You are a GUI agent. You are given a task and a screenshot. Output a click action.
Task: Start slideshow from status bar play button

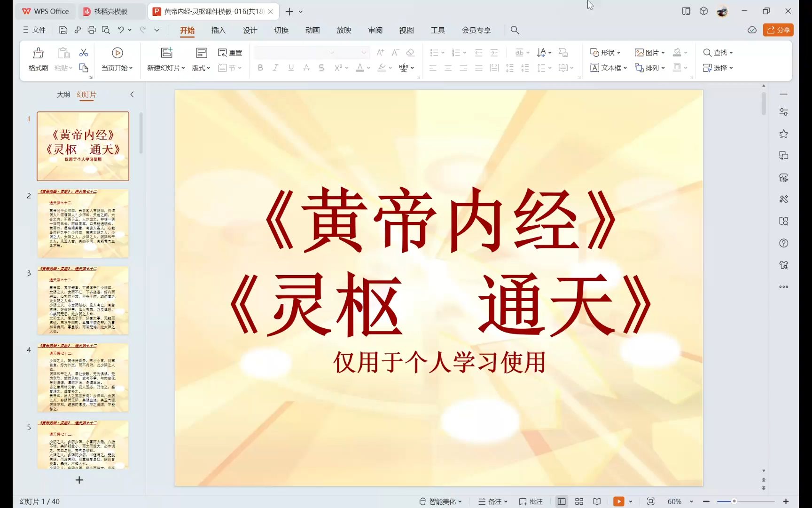click(x=619, y=501)
